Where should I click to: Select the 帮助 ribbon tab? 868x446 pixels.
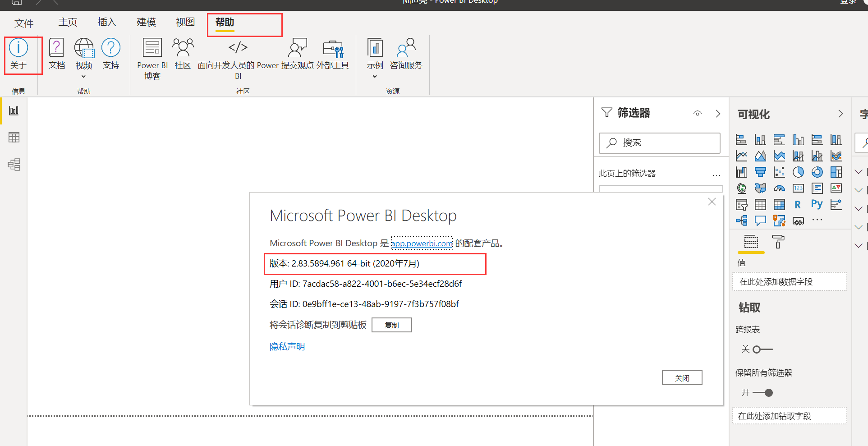[225, 22]
